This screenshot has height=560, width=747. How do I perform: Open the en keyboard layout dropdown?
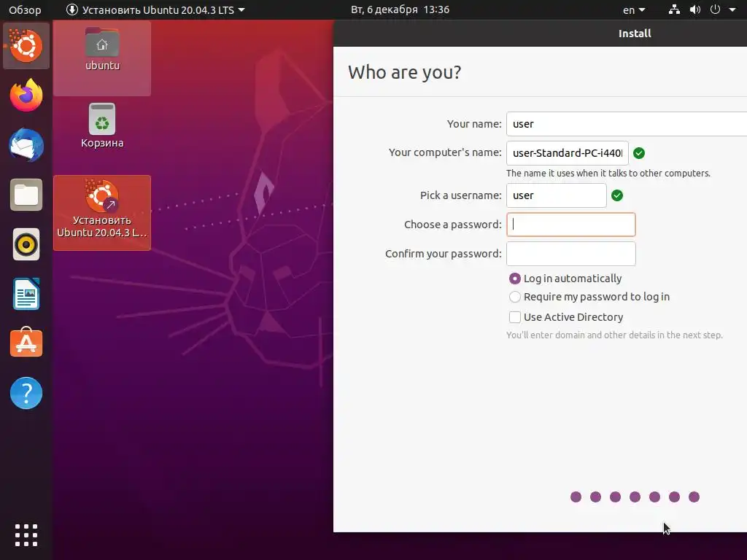pyautogui.click(x=634, y=9)
